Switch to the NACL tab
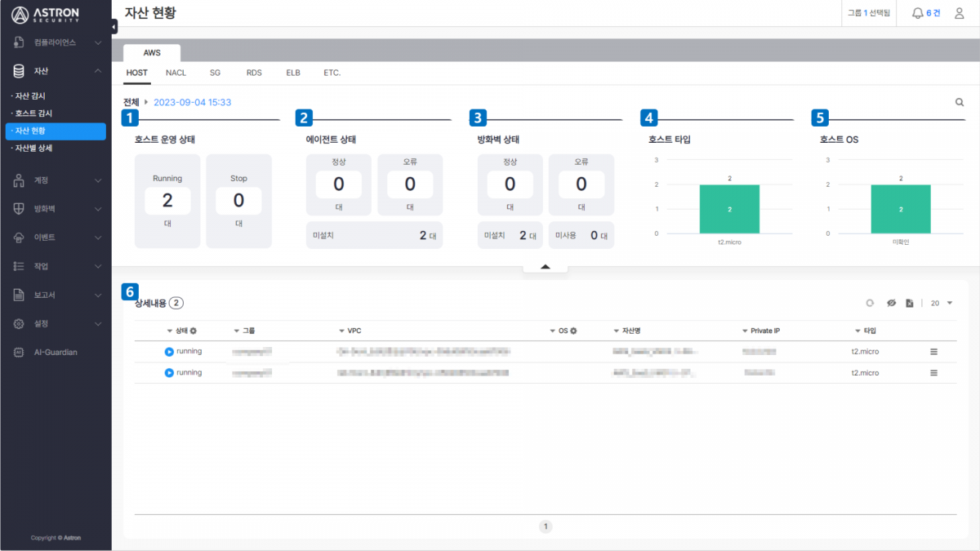Screen dimensions: 980x551 coord(176,73)
